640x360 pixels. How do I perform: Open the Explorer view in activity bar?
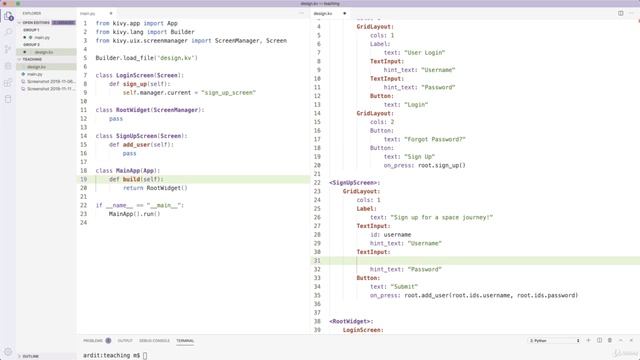(8, 16)
